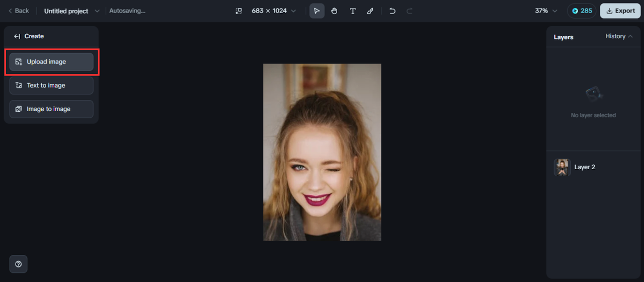
Task: Click the Create panel title
Action: pyautogui.click(x=34, y=36)
